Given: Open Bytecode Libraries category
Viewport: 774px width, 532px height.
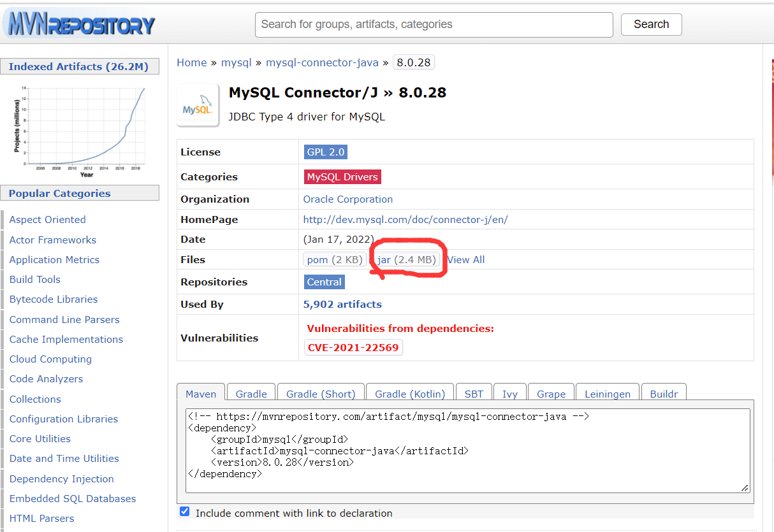Looking at the screenshot, I should [x=54, y=299].
